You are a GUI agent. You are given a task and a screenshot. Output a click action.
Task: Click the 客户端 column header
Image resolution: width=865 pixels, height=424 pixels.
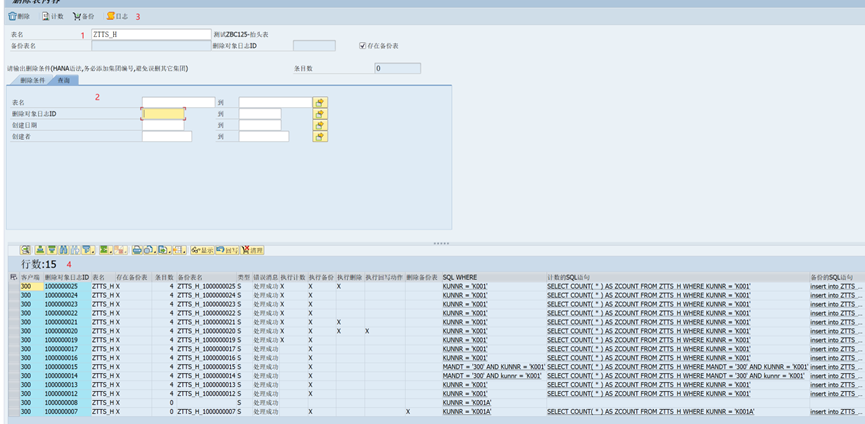(31, 277)
